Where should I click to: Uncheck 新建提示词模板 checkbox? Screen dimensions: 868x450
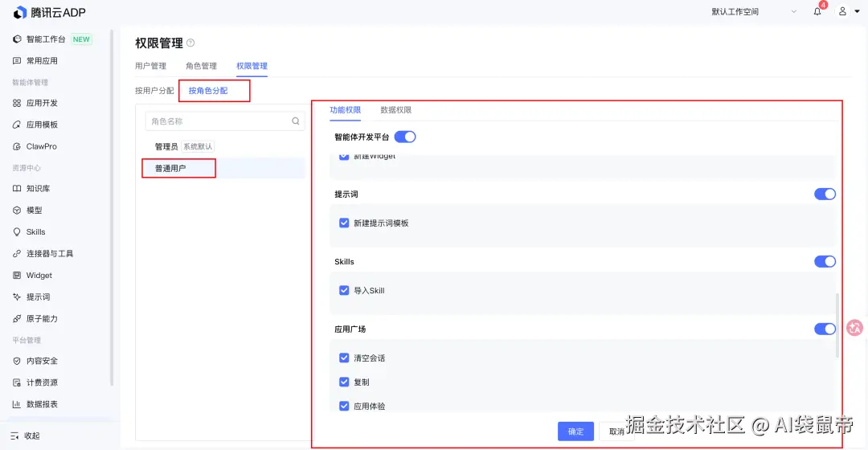pyautogui.click(x=344, y=223)
